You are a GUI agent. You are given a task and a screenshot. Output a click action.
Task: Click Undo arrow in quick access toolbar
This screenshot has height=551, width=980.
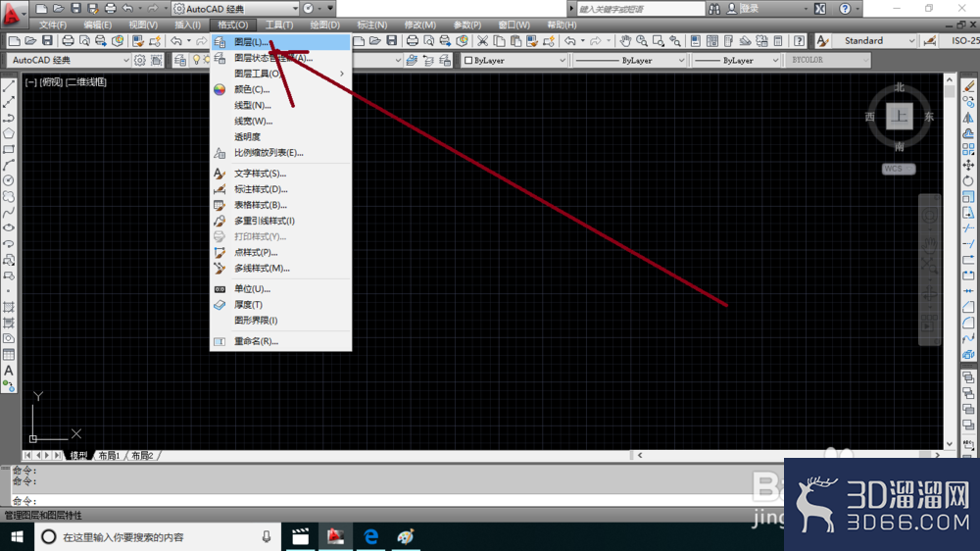pos(127,9)
